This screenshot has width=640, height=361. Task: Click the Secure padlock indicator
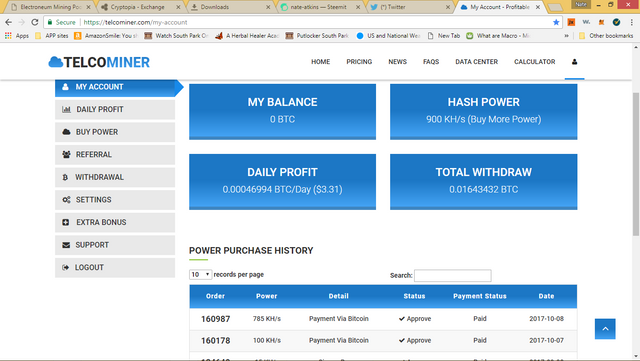(62, 22)
